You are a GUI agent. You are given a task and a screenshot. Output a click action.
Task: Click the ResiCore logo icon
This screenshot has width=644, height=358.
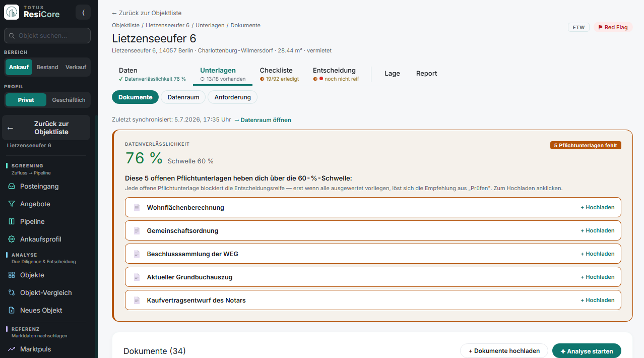[12, 12]
